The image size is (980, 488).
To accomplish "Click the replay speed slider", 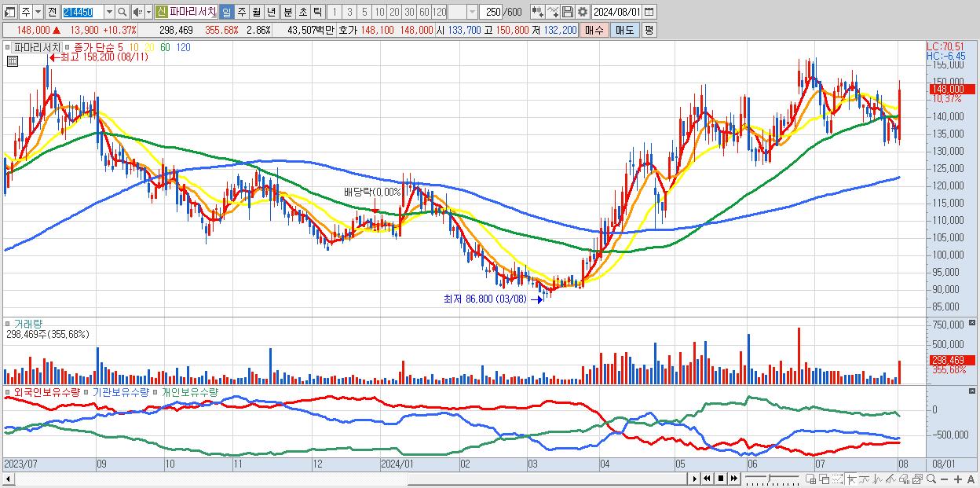I will (772, 478).
